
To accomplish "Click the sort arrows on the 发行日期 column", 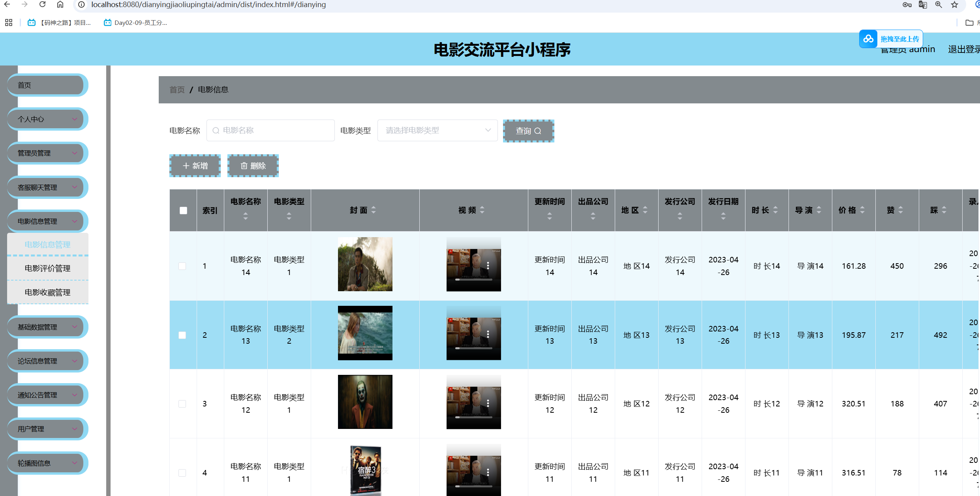I will click(723, 216).
